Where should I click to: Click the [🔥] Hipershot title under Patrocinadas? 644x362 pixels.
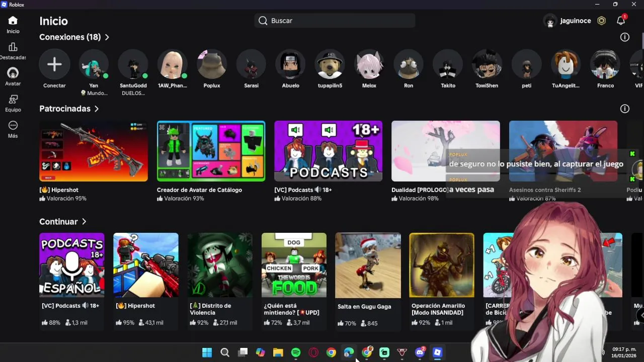pos(59,190)
